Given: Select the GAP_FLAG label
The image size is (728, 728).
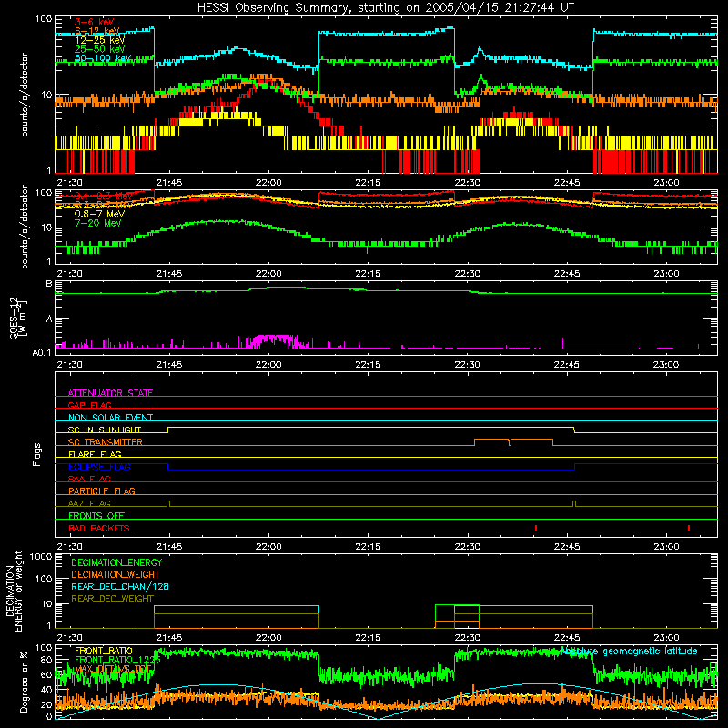Looking at the screenshot, I should click(89, 405).
